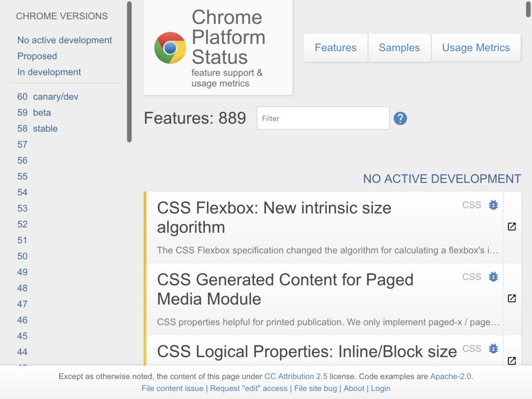Click CSS Generated Content for Paged Media Module title

pyautogui.click(x=285, y=289)
